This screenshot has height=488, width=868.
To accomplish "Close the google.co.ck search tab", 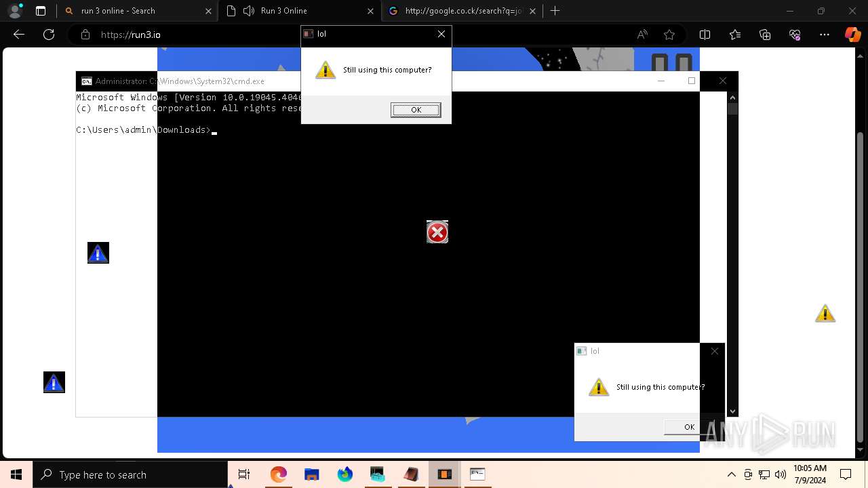I will coord(532,11).
